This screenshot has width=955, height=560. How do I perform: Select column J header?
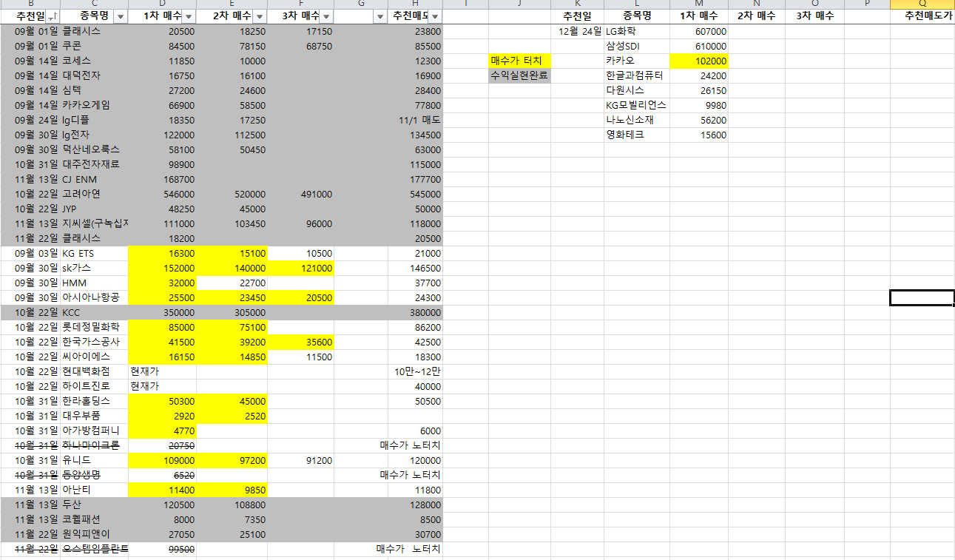[519, 4]
